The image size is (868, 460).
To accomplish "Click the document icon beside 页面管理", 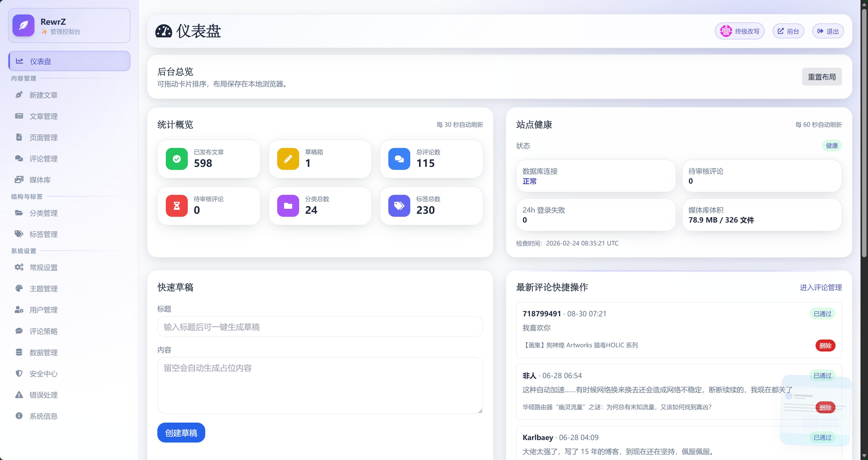I will (x=19, y=137).
